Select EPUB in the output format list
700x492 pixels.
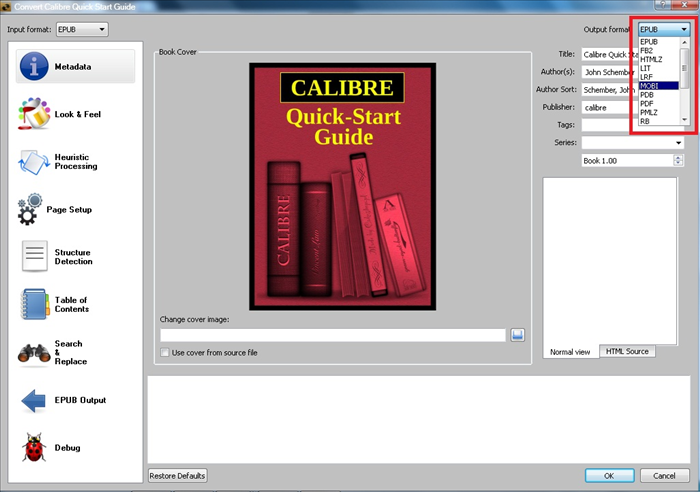658,42
